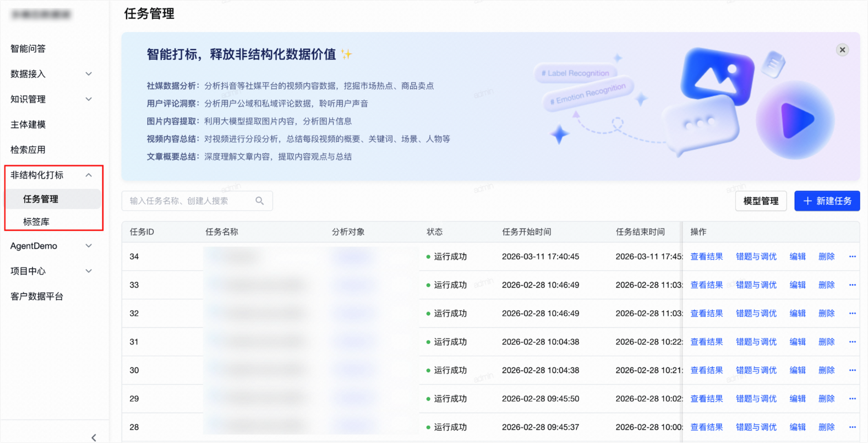Open more actions for task 30
The height and width of the screenshot is (443, 868).
tap(852, 370)
